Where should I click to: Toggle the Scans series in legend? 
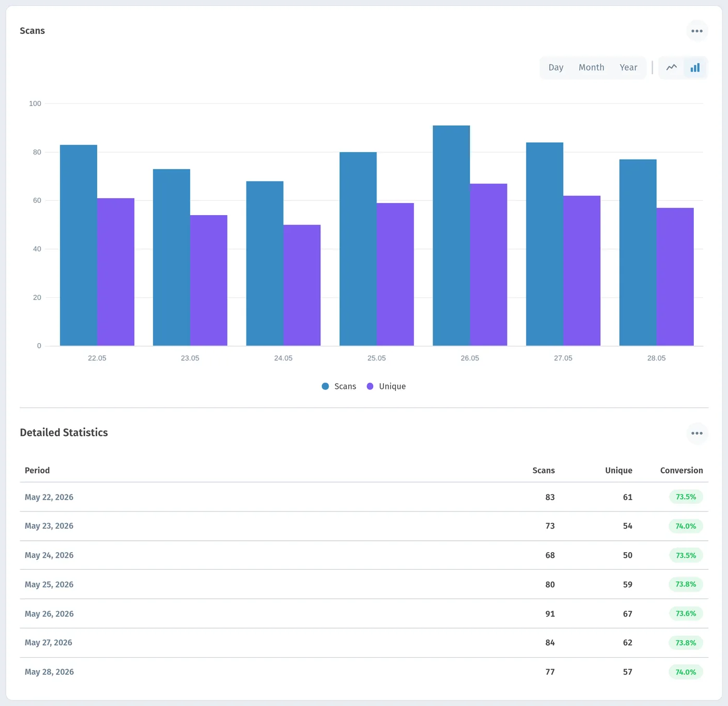click(x=339, y=386)
